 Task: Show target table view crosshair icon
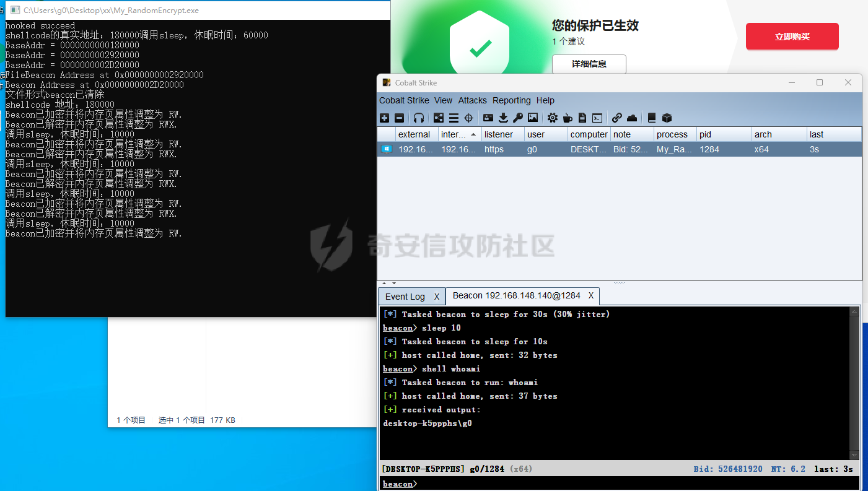point(469,118)
